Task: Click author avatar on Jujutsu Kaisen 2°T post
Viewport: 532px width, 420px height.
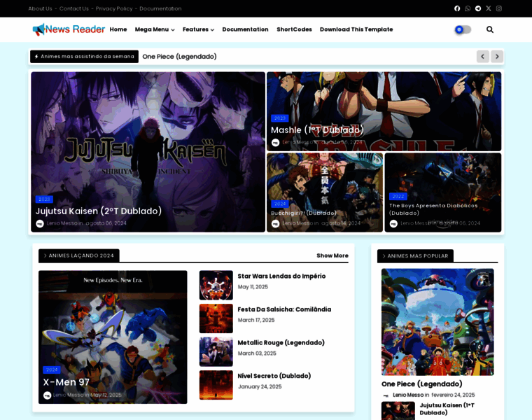Action: (40, 223)
